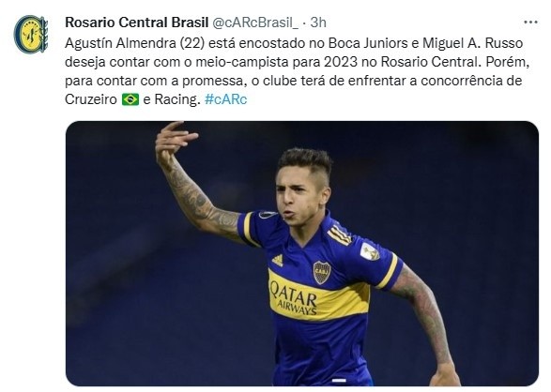This screenshot has width=551, height=392.
Task: Click the Libertadores patch on the sleeve
Action: (369, 251)
